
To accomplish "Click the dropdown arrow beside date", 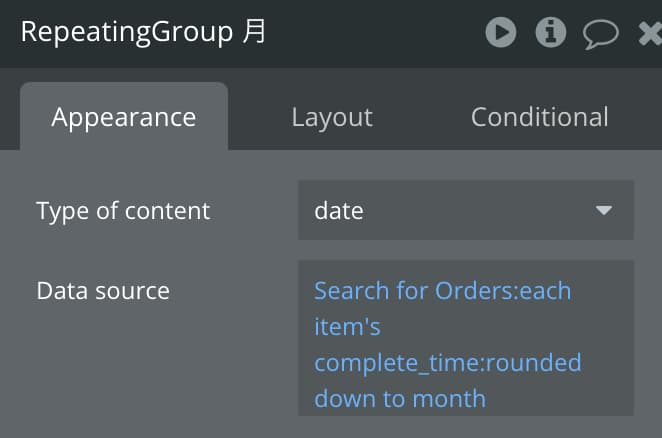I will coord(604,210).
